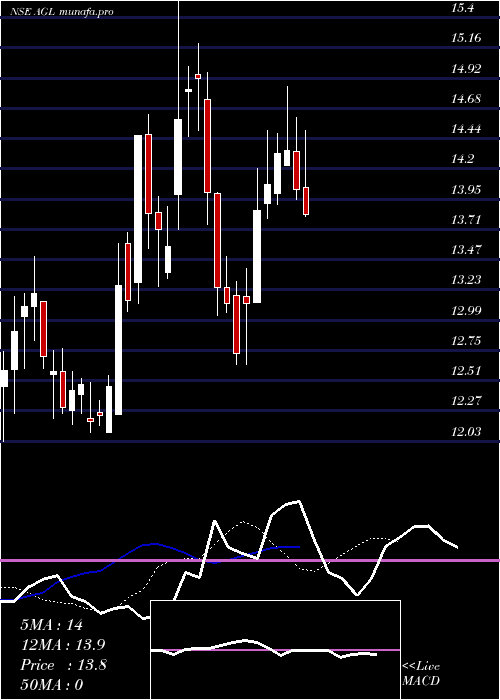Click the '12MA : 13.9' readout
This screenshot has height=700, width=500.
(63, 645)
